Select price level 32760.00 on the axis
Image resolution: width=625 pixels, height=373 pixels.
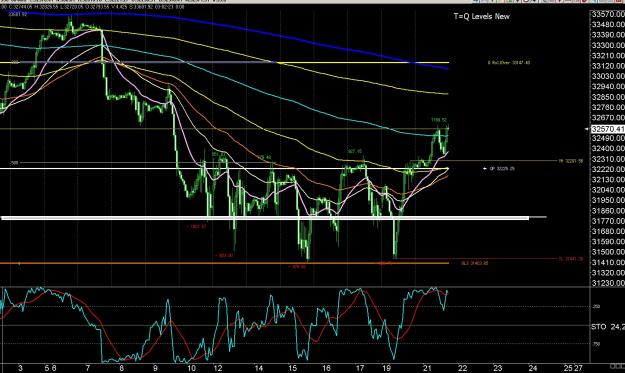(608, 107)
